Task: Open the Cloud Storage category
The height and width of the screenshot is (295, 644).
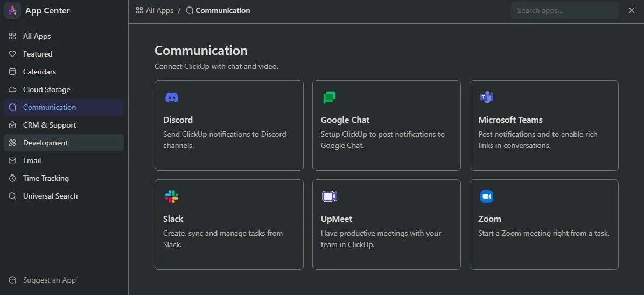Action: pyautogui.click(x=64, y=89)
